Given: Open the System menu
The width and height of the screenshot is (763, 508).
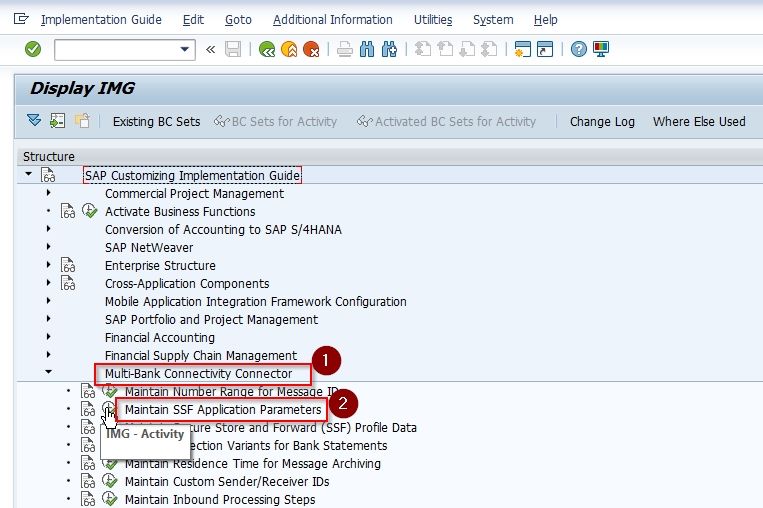Looking at the screenshot, I should click(493, 19).
